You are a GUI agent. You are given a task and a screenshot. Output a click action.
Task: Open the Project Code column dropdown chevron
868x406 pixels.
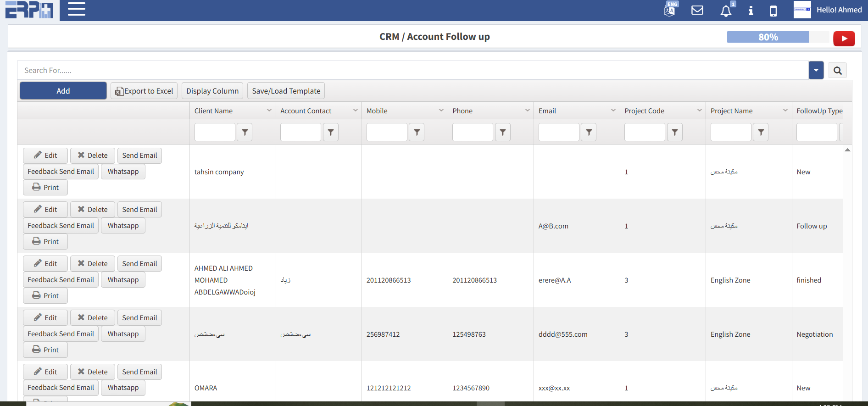point(699,111)
